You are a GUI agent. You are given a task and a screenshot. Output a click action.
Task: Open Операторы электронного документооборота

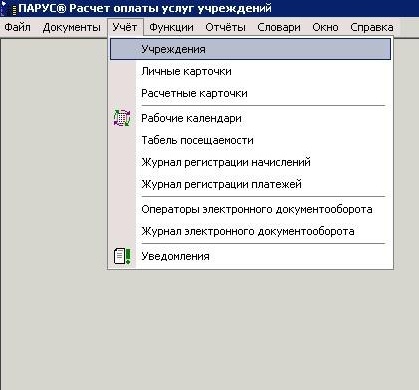tap(250, 209)
